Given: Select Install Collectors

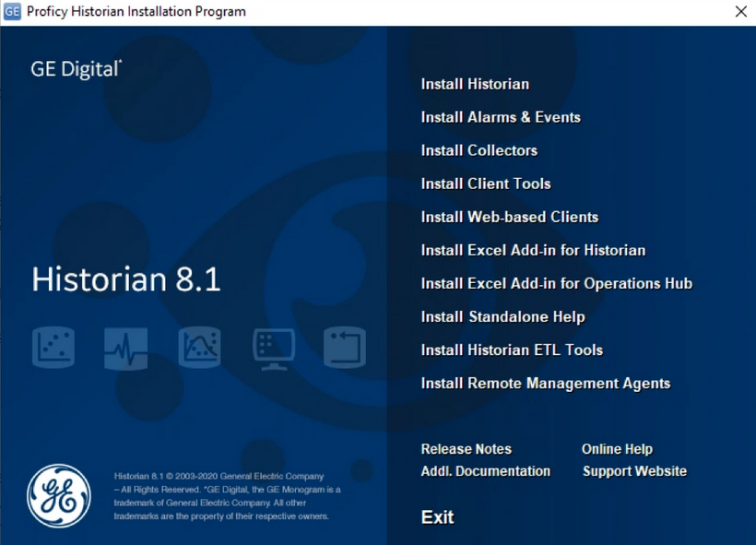Looking at the screenshot, I should coord(478,150).
